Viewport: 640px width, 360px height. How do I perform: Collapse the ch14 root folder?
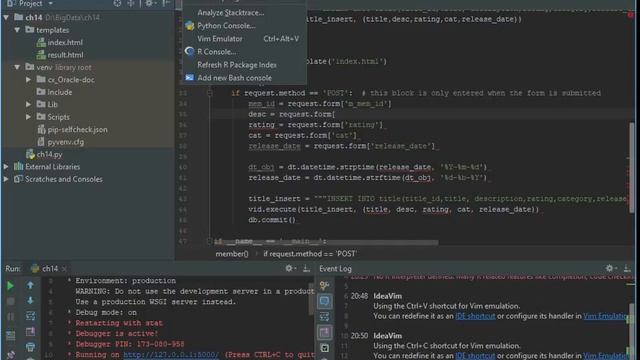(x=6, y=18)
